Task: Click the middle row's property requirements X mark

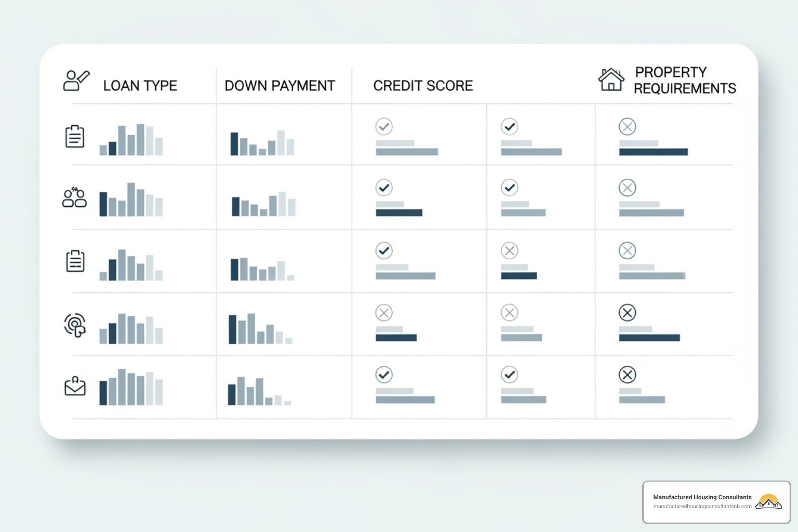Action: [628, 250]
